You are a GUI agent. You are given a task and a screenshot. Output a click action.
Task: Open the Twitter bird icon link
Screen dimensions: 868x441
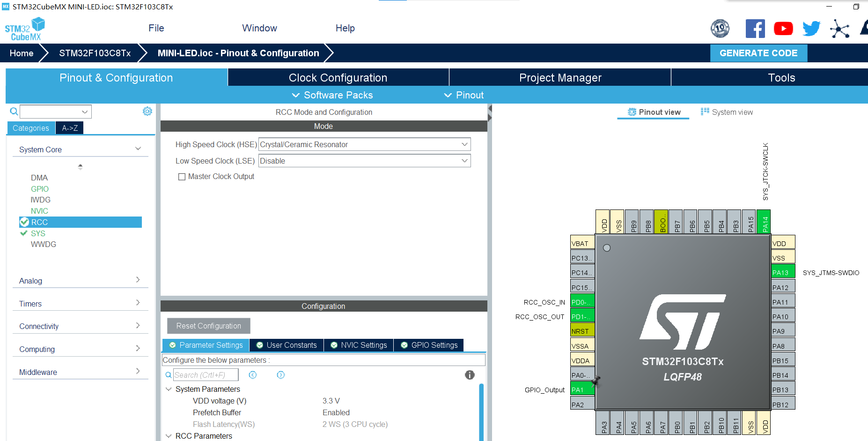pos(811,29)
